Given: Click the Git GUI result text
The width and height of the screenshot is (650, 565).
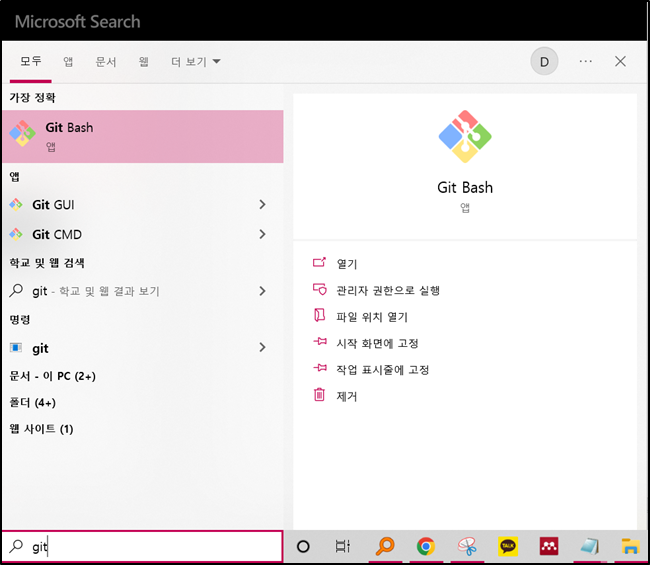Looking at the screenshot, I should click(53, 204).
